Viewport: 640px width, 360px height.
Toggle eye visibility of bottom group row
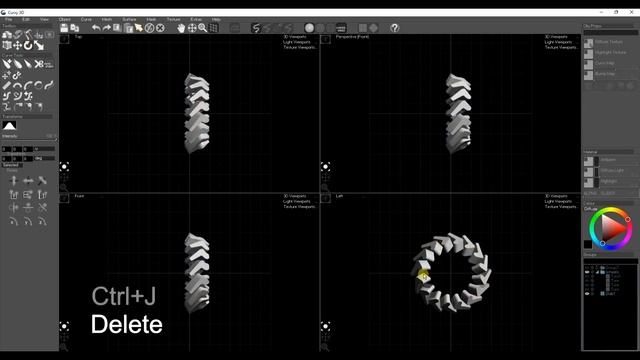587,294
